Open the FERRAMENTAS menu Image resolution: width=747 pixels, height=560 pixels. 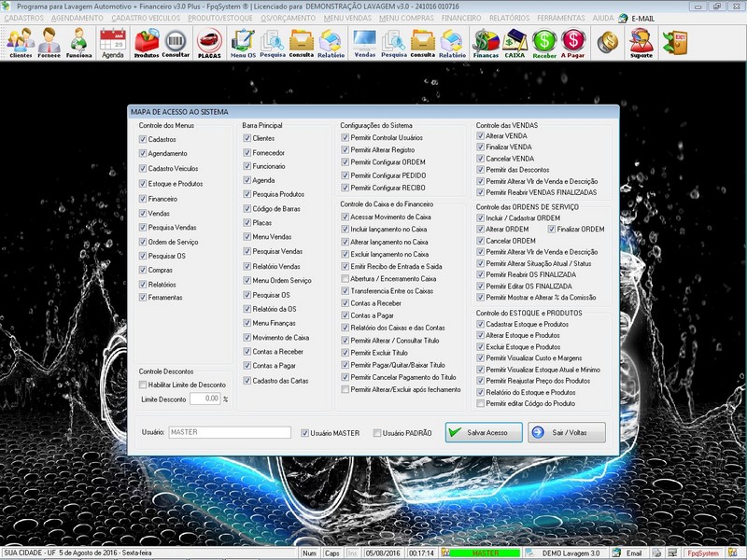563,18
